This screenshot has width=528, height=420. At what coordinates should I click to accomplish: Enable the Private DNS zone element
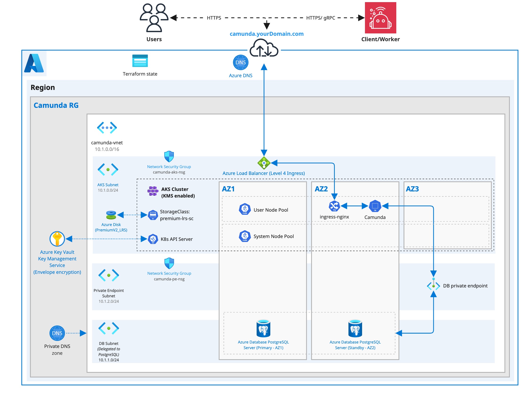[x=57, y=333]
